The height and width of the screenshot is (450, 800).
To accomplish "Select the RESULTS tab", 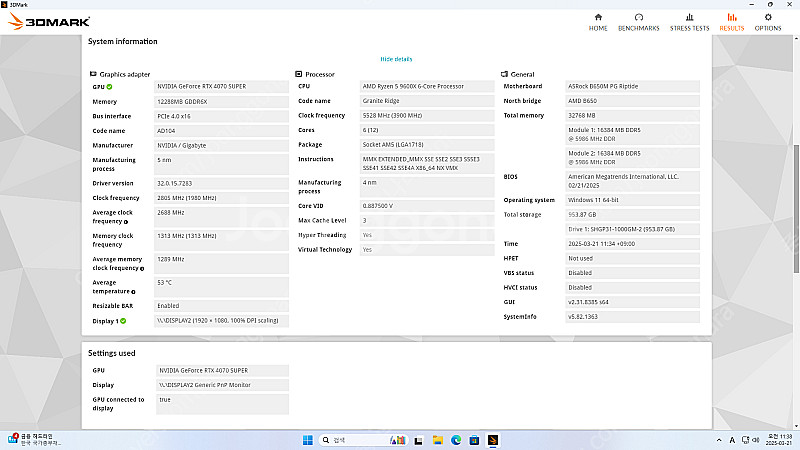I will [x=732, y=22].
